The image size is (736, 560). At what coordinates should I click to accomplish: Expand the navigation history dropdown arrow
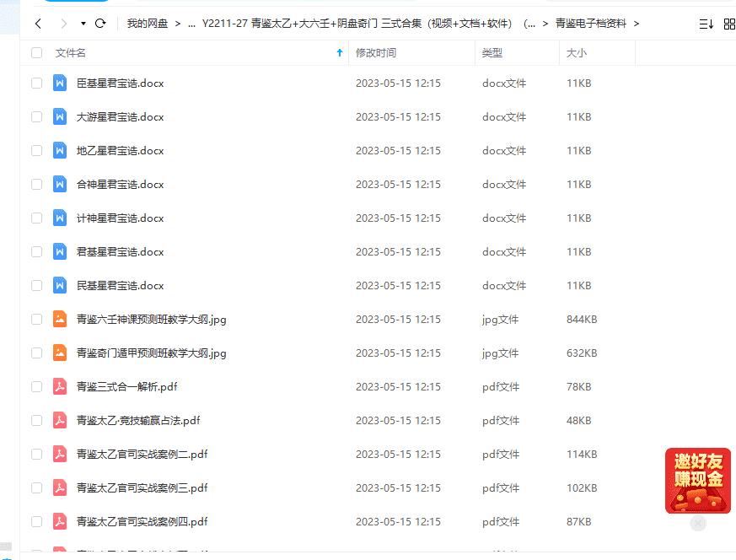(x=83, y=24)
